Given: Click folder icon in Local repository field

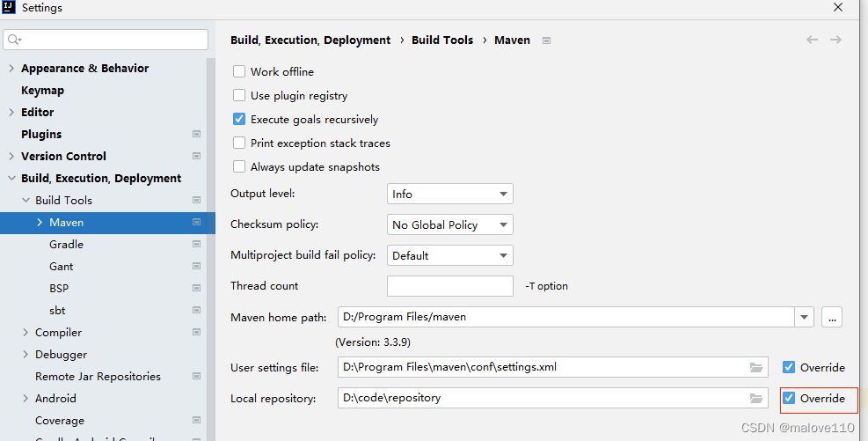Looking at the screenshot, I should pyautogui.click(x=756, y=399).
